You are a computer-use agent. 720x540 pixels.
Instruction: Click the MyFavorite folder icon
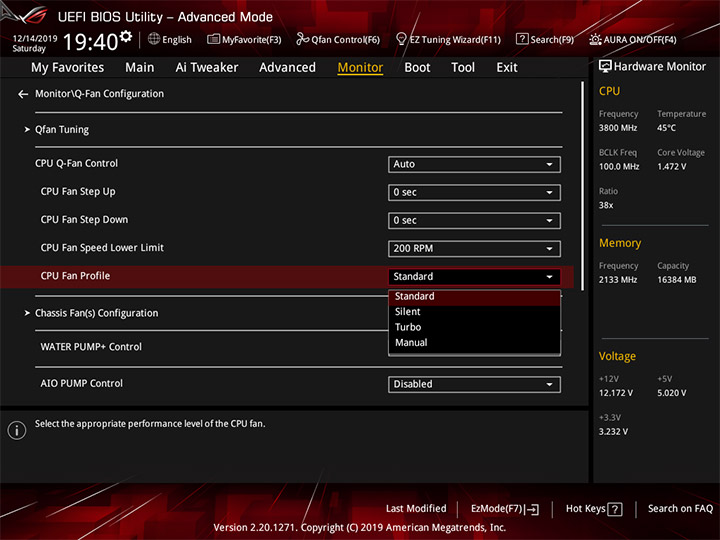click(x=213, y=39)
